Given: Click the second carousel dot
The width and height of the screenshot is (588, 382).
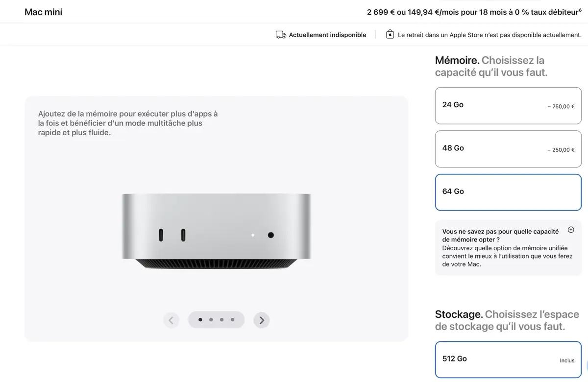Looking at the screenshot, I should click(x=211, y=319).
